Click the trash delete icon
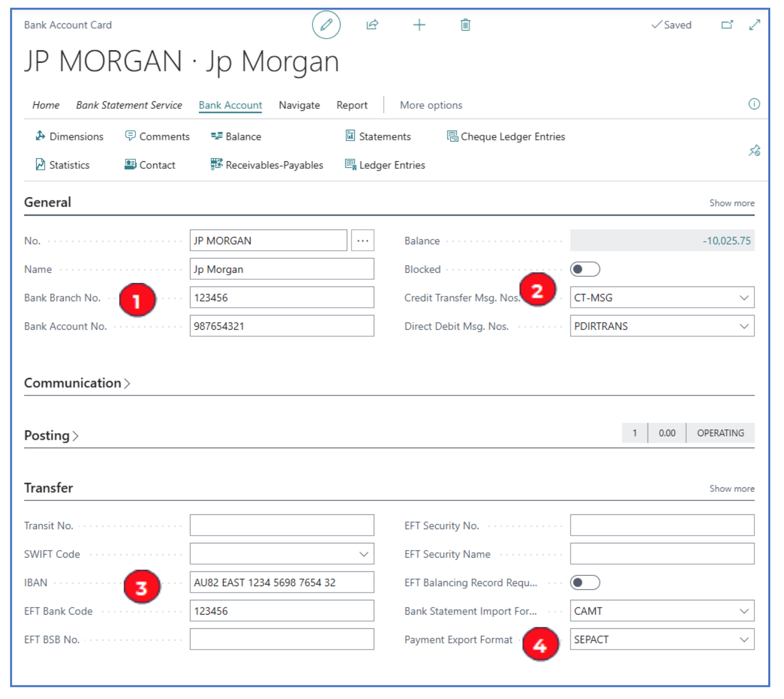Image resolution: width=784 pixels, height=699 pixels. [x=465, y=25]
